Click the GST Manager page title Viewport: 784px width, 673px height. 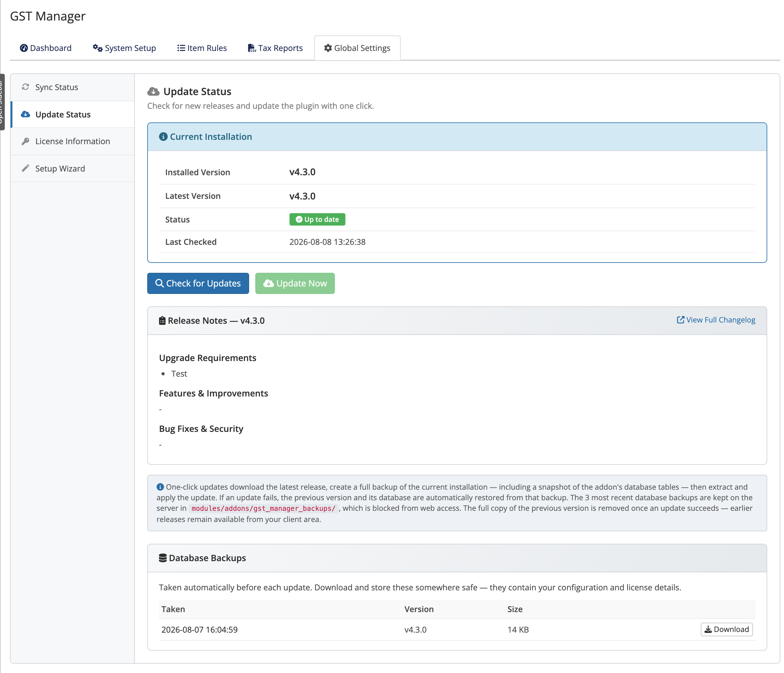(x=48, y=16)
